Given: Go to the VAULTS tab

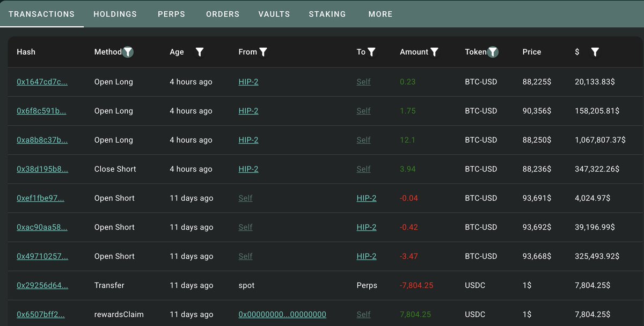Looking at the screenshot, I should (x=274, y=14).
